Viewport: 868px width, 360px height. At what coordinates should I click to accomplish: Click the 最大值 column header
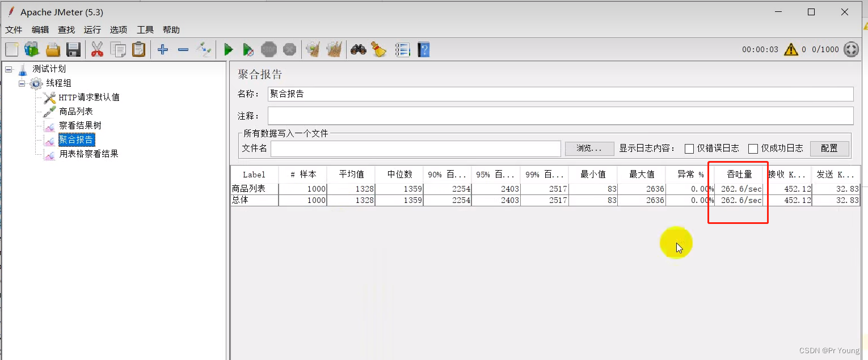642,175
